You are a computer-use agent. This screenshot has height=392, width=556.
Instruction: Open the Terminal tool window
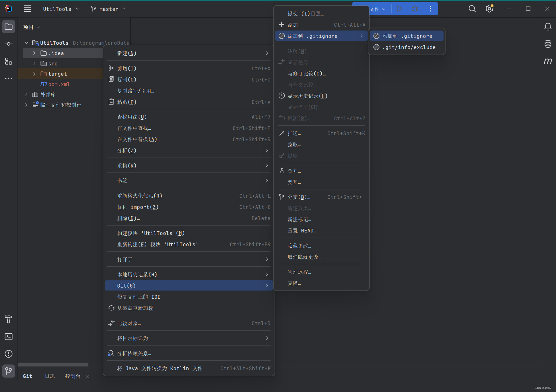click(x=9, y=337)
